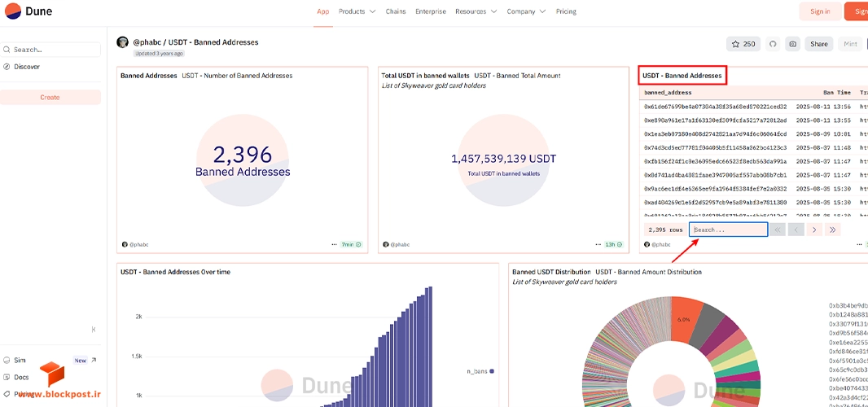Screen dimensions: 868x407
Task: Go to next page of banned addresses table
Action: click(814, 230)
